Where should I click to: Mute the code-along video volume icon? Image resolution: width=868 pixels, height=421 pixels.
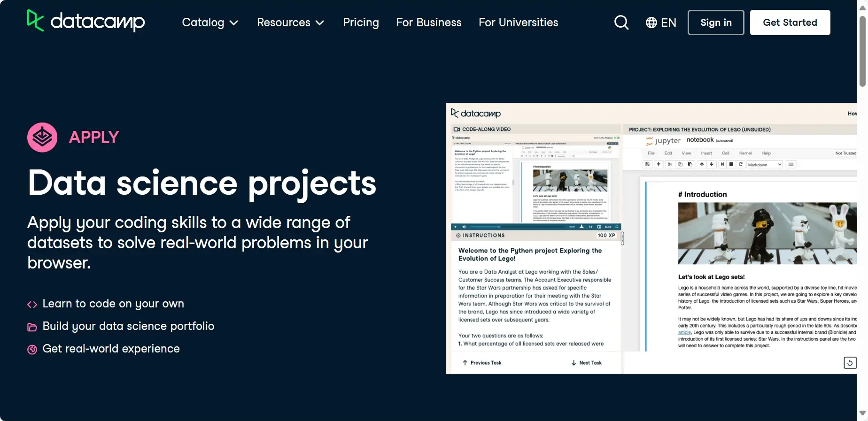coord(464,227)
